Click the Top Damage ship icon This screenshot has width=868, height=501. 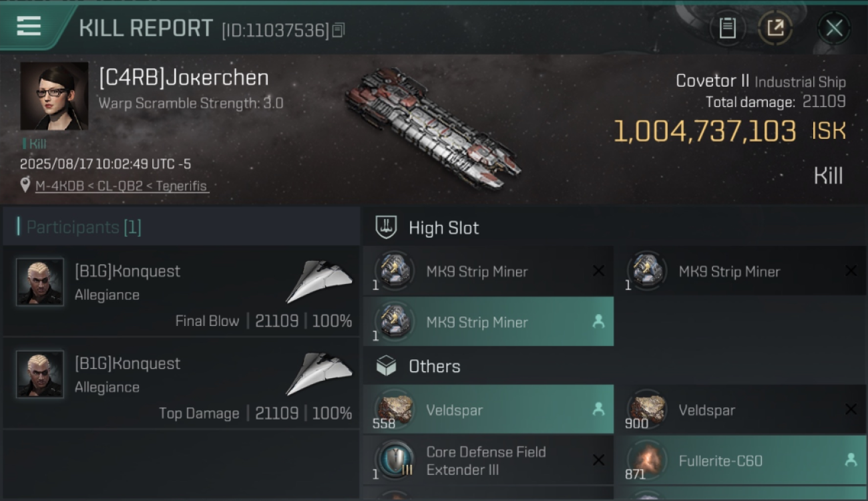tap(318, 373)
